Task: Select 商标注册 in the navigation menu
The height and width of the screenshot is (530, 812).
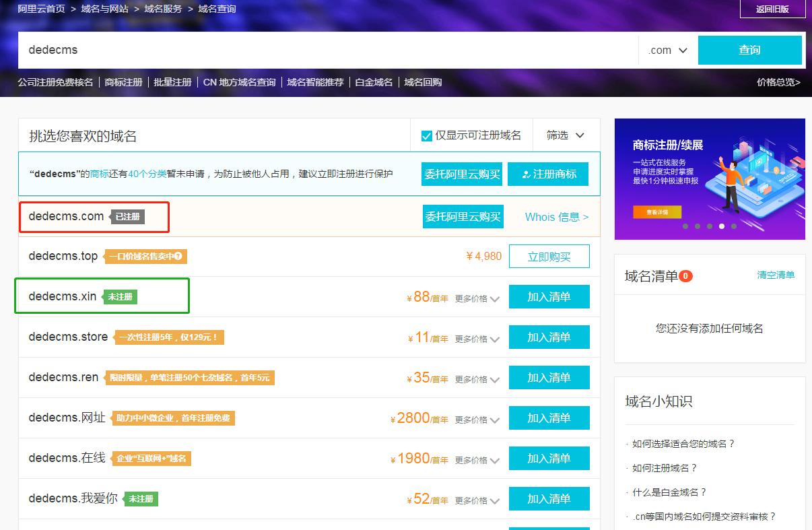Action: tap(123, 81)
